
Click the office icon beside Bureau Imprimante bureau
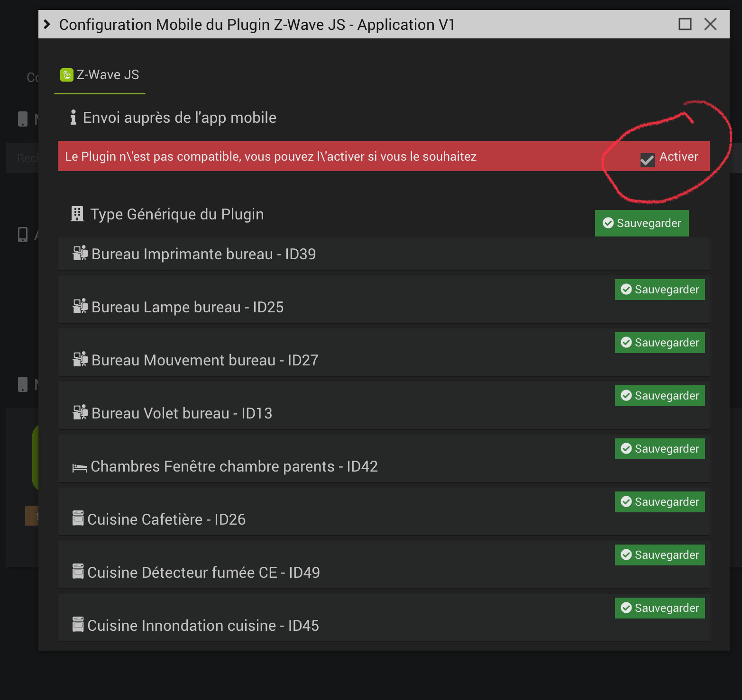click(80, 253)
